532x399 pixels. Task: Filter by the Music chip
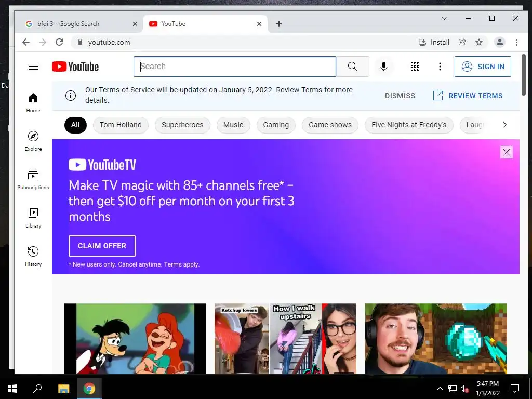[233, 125]
